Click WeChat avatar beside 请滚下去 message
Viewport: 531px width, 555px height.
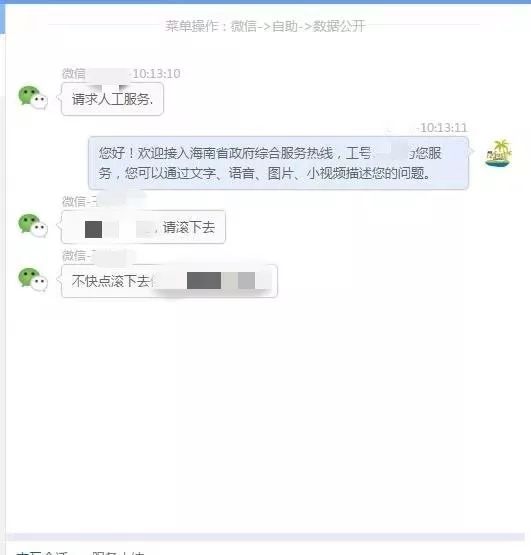33,225
